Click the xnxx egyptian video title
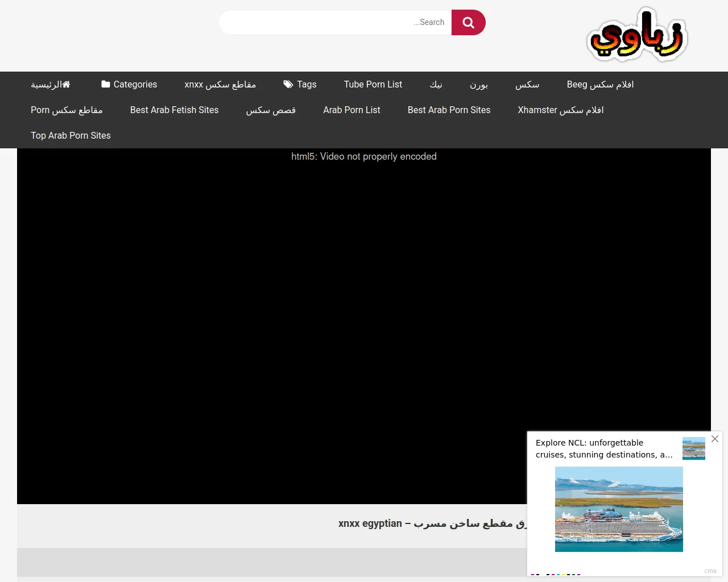The height and width of the screenshot is (582, 728). 432,523
